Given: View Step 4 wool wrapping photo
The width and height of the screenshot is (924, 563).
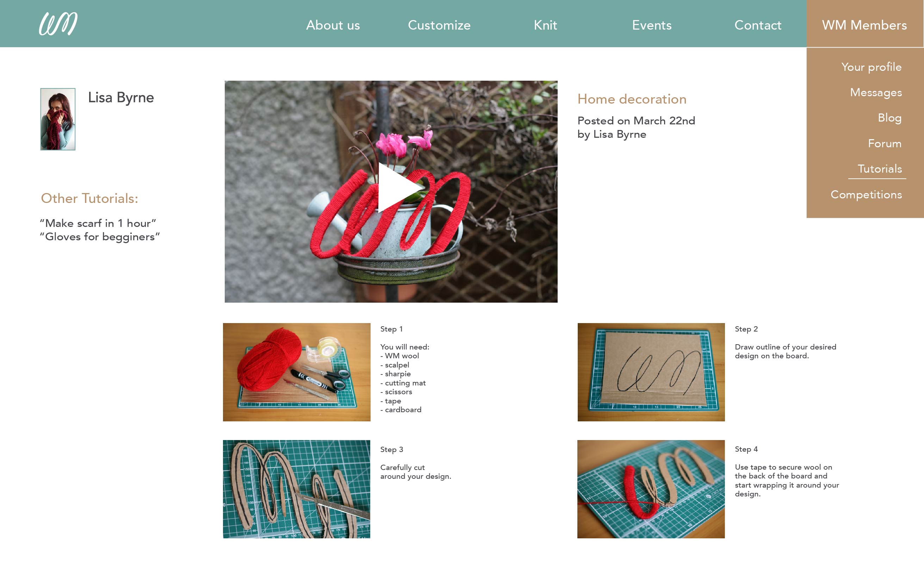Looking at the screenshot, I should 651,489.
